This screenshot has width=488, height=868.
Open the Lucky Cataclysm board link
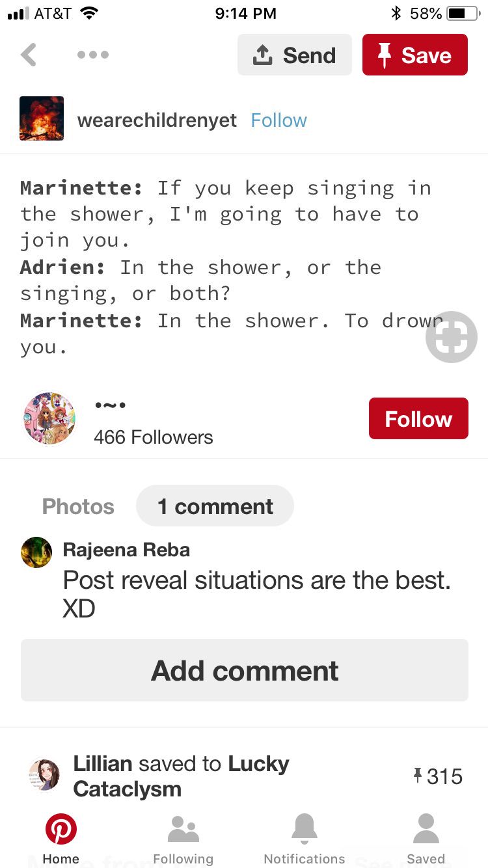[x=181, y=776]
